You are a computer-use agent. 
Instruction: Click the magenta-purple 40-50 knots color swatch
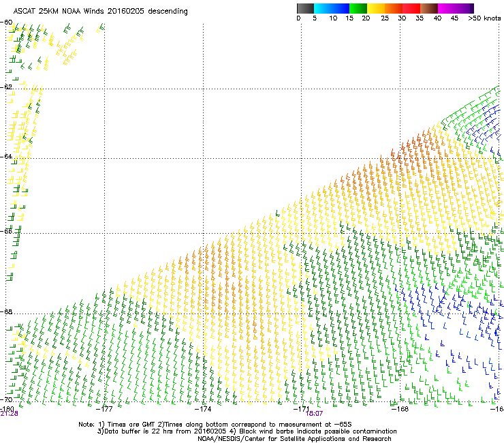click(x=456, y=8)
